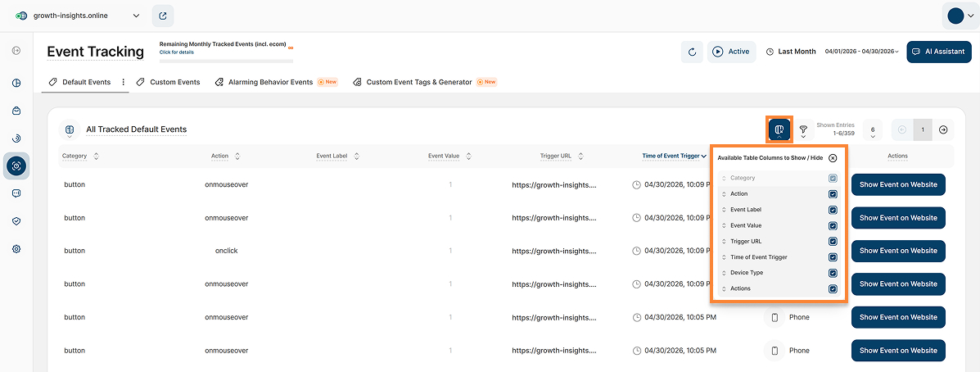Expand the sidebar navigation arrow icon
Screen dimensions: 980x372
tap(16, 51)
